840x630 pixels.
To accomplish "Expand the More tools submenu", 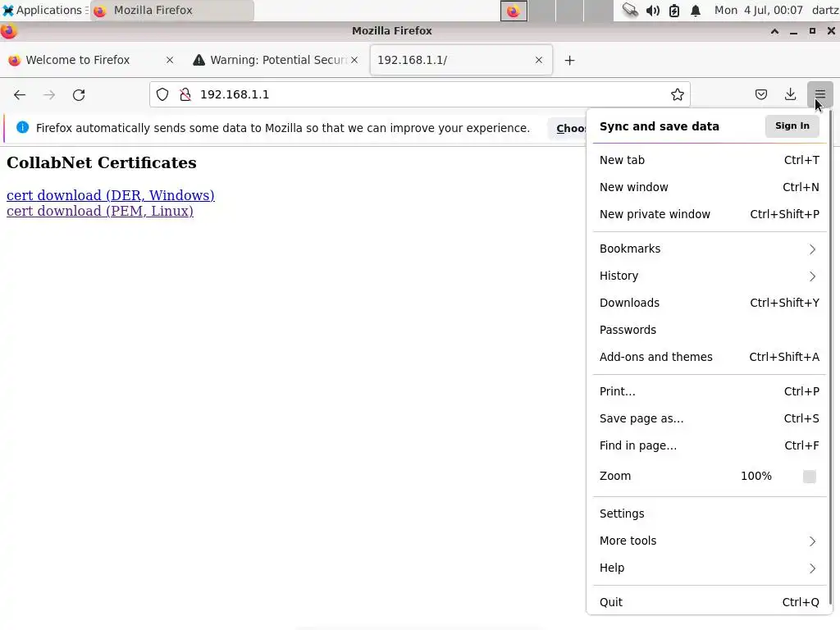I will click(710, 541).
